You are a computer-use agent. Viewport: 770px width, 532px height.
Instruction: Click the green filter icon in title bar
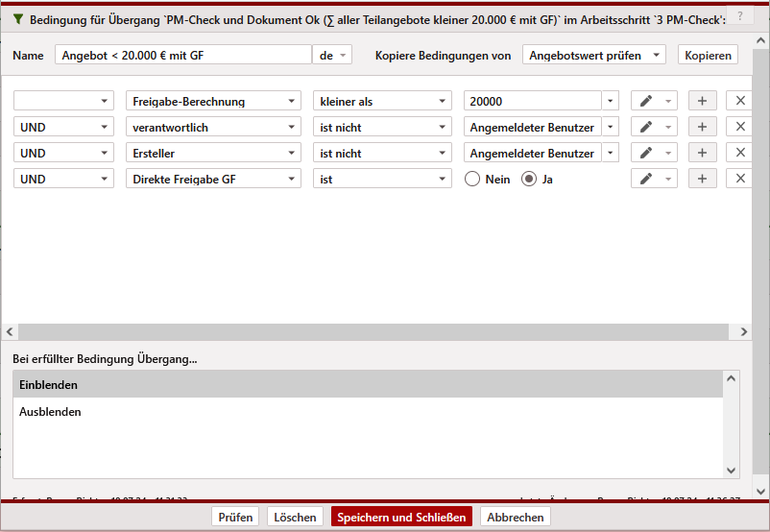(17, 18)
